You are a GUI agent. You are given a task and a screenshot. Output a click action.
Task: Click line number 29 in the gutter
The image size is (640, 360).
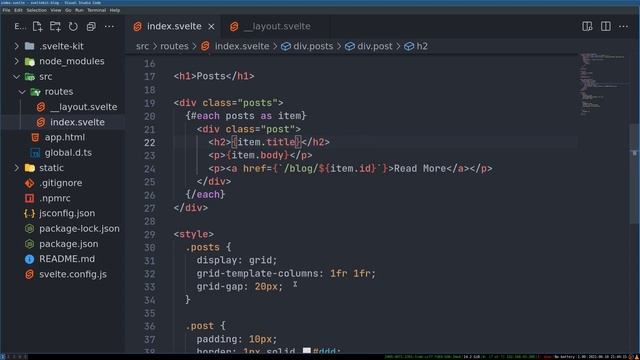[x=150, y=235]
